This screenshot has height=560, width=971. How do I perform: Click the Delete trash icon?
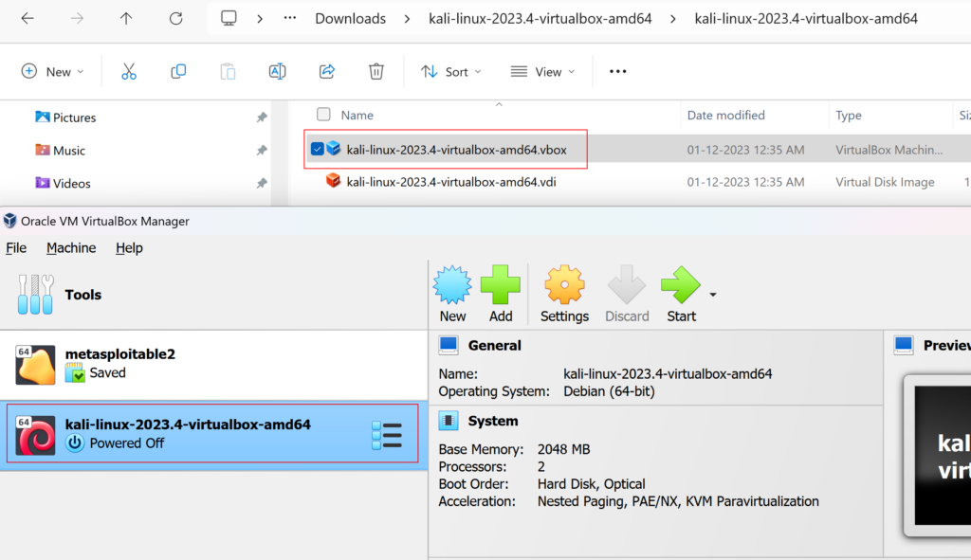(376, 72)
